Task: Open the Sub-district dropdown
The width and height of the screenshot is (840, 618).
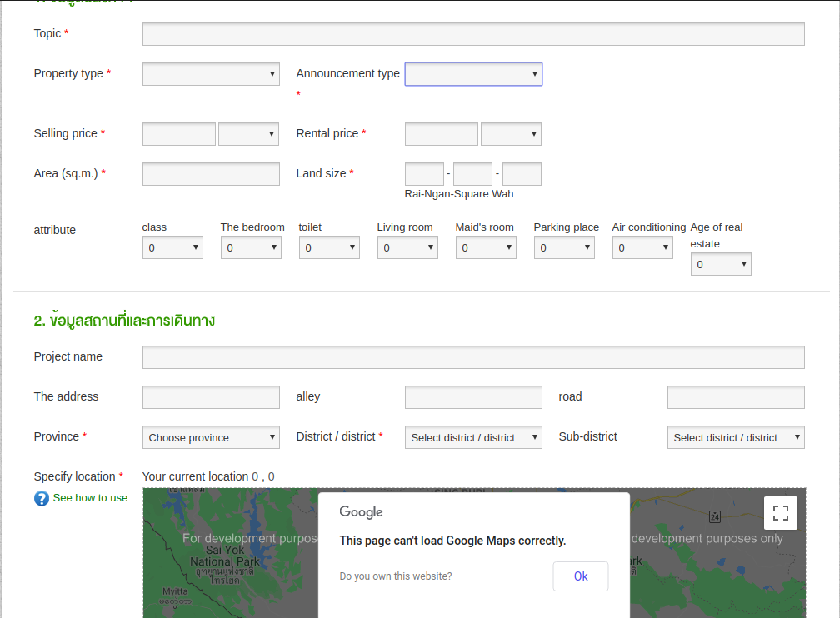Action: pos(736,437)
